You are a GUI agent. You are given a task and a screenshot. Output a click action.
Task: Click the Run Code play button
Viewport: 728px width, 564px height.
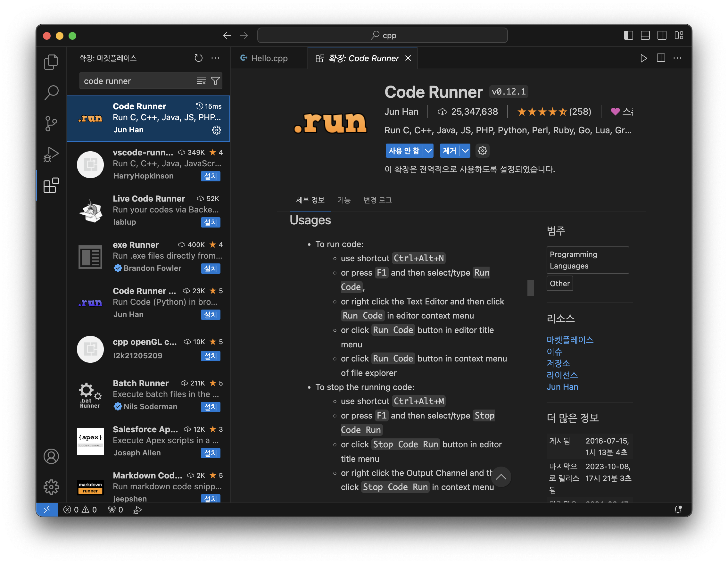tap(644, 58)
